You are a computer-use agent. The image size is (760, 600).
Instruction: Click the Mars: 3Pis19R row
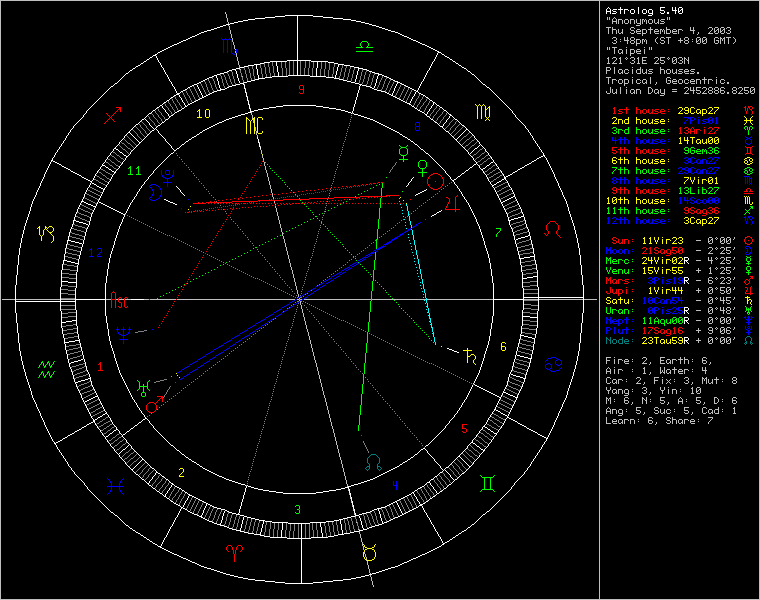pos(680,281)
